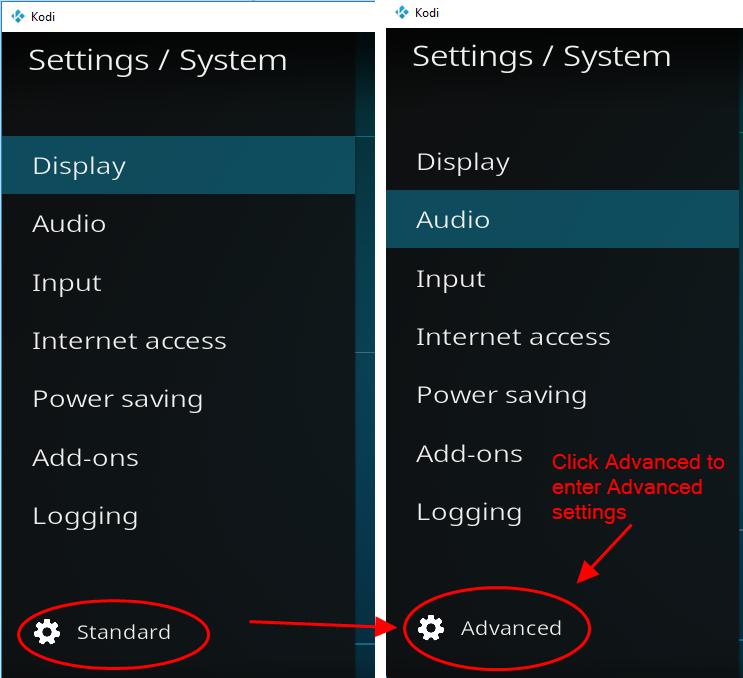
Task: Select Logging in the Standard-level window
Action: 85,516
